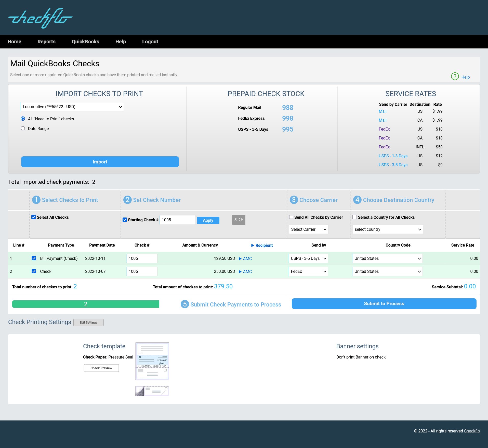Click USPS - 3-5 Days rate link
Screen dimensions: 488x448
tap(393, 165)
